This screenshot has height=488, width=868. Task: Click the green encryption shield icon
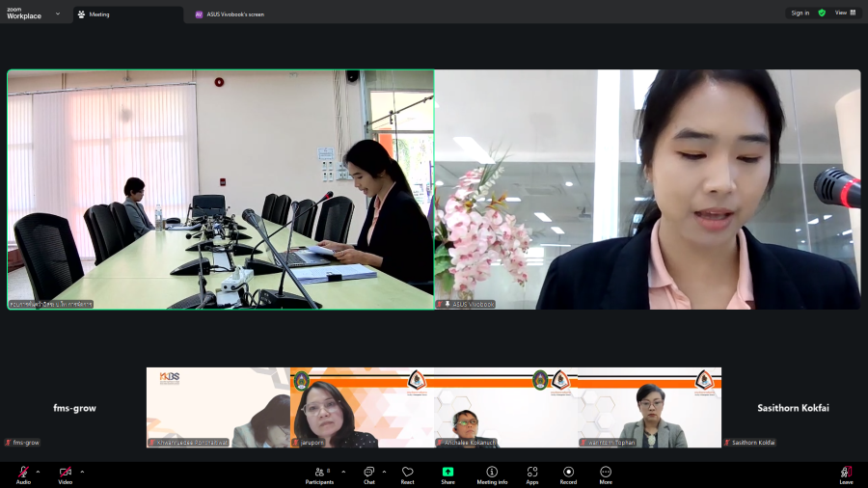822,13
